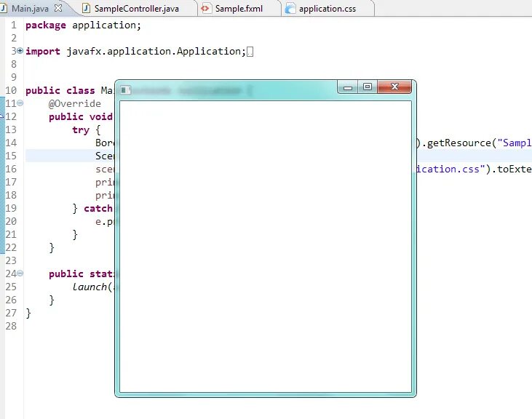Click the 'catch' keyword on line 19
The image size is (532, 419).
click(x=98, y=208)
